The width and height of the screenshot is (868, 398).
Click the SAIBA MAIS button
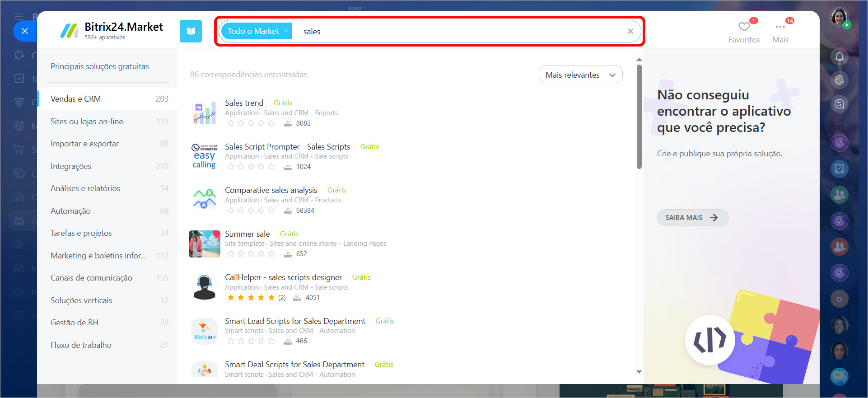coord(692,218)
